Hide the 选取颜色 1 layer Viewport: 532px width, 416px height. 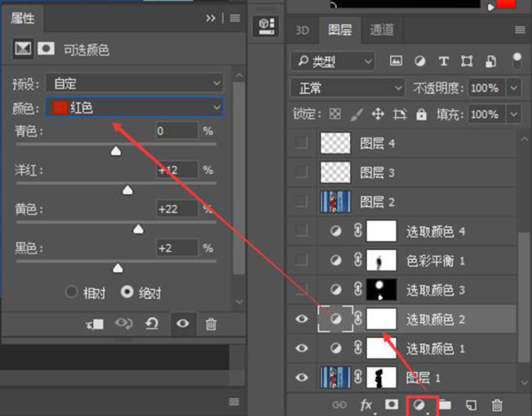(x=301, y=348)
